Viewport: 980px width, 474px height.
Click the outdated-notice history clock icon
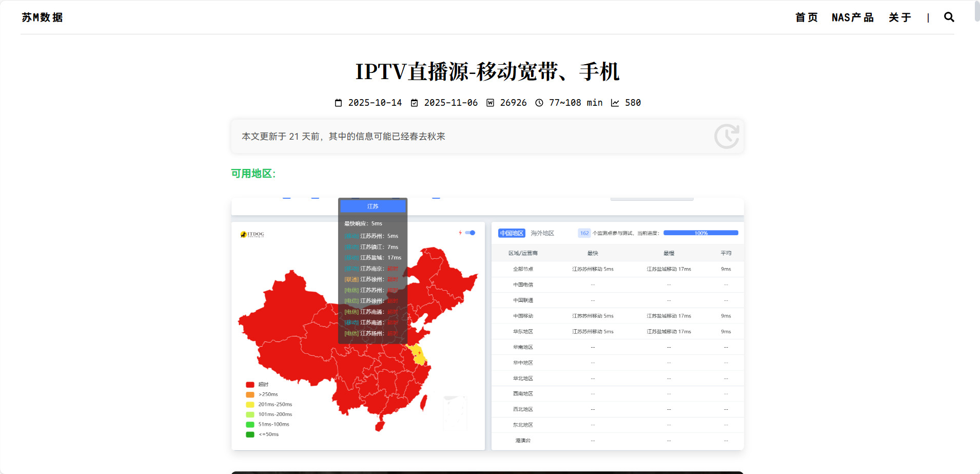click(727, 136)
